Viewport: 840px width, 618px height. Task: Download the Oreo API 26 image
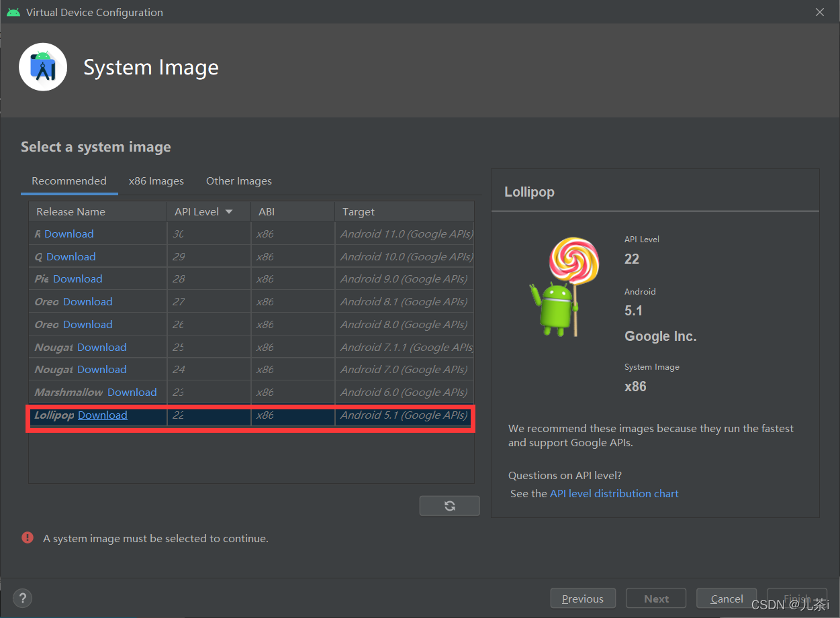[x=88, y=325]
